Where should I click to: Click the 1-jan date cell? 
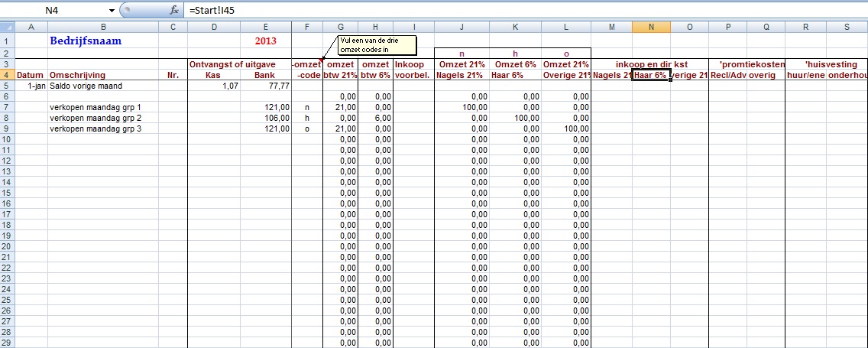pos(31,86)
